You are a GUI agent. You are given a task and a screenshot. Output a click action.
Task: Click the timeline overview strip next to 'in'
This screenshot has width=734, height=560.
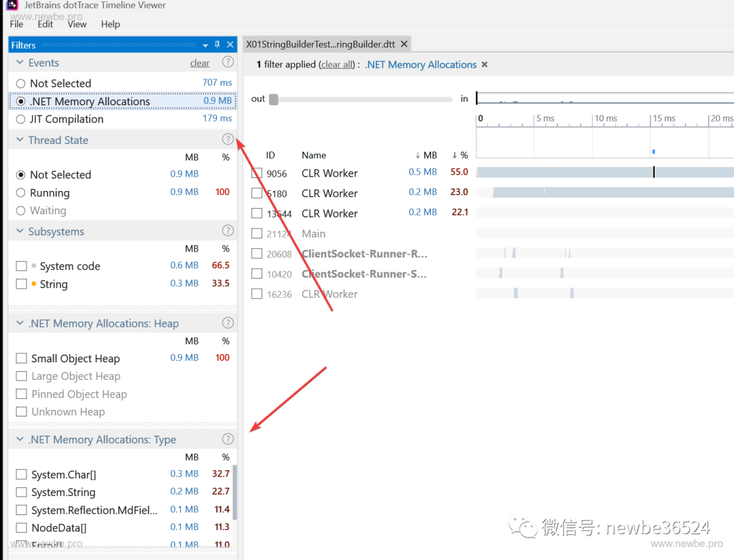[x=605, y=98]
